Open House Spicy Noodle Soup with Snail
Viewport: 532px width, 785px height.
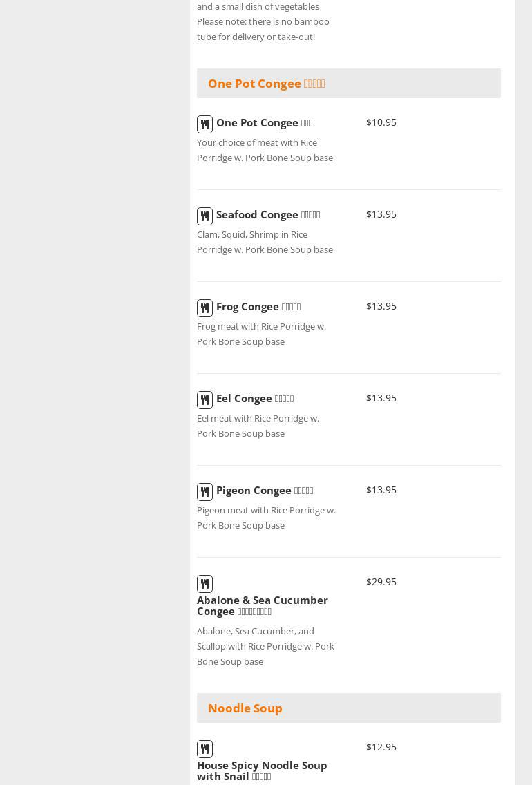(261, 770)
